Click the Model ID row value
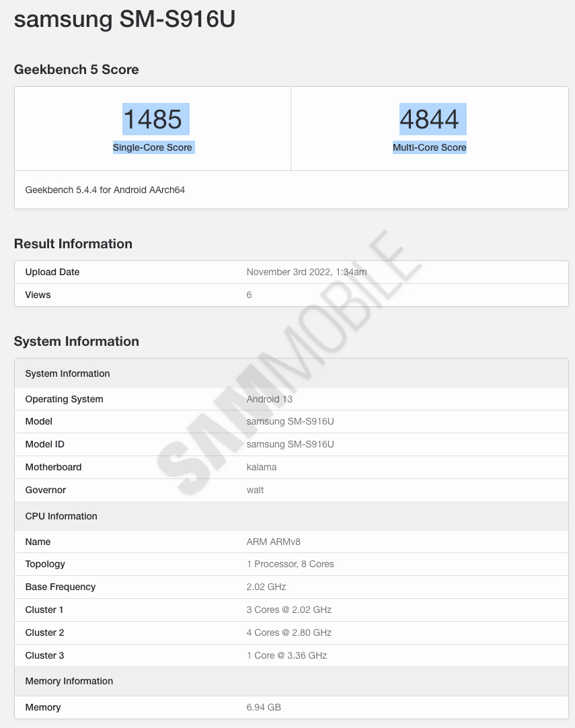 click(x=290, y=444)
